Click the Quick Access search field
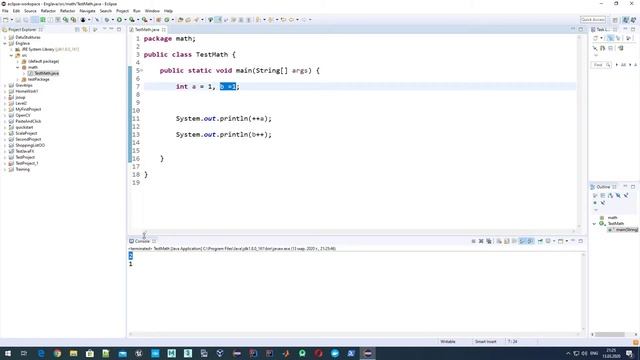Screen dimensions: 640x360 (x=593, y=20)
